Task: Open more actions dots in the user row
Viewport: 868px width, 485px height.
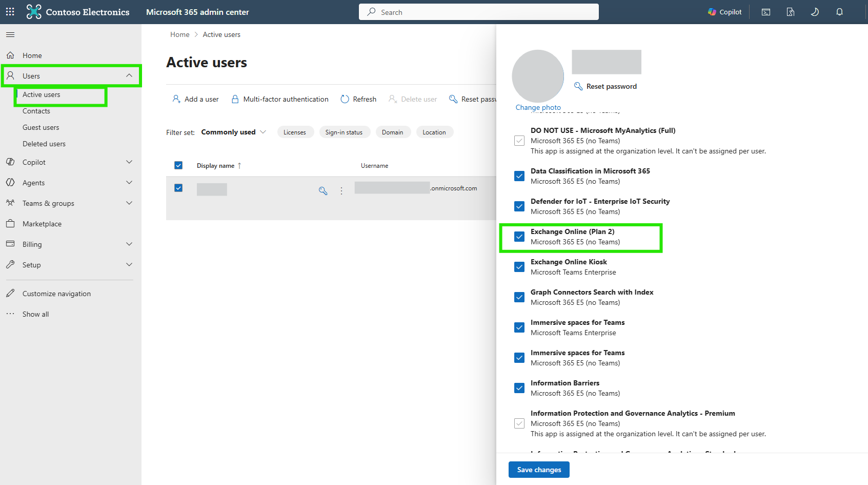Action: 341,191
